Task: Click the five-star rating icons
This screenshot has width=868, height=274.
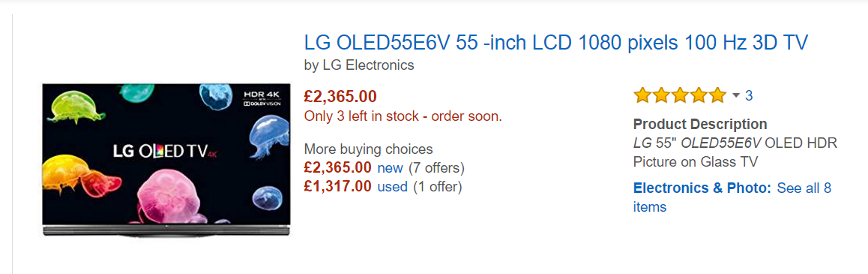Action: pyautogui.click(x=679, y=95)
